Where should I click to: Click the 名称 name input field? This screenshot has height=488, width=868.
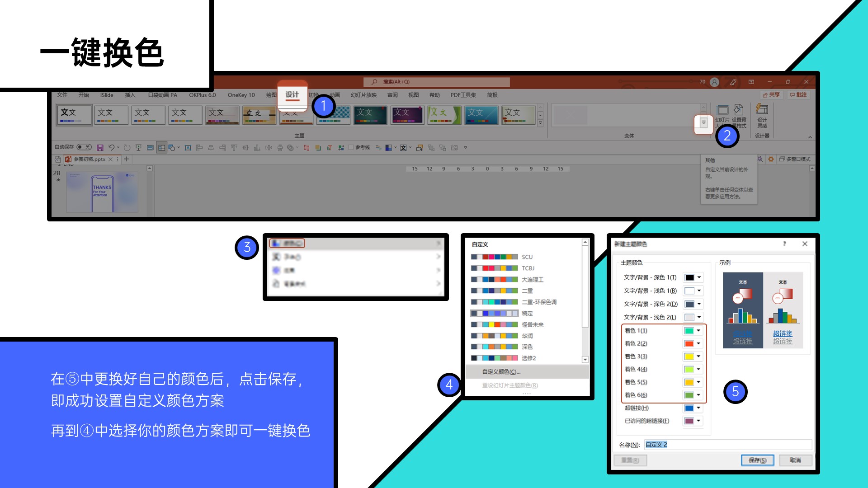[728, 445]
